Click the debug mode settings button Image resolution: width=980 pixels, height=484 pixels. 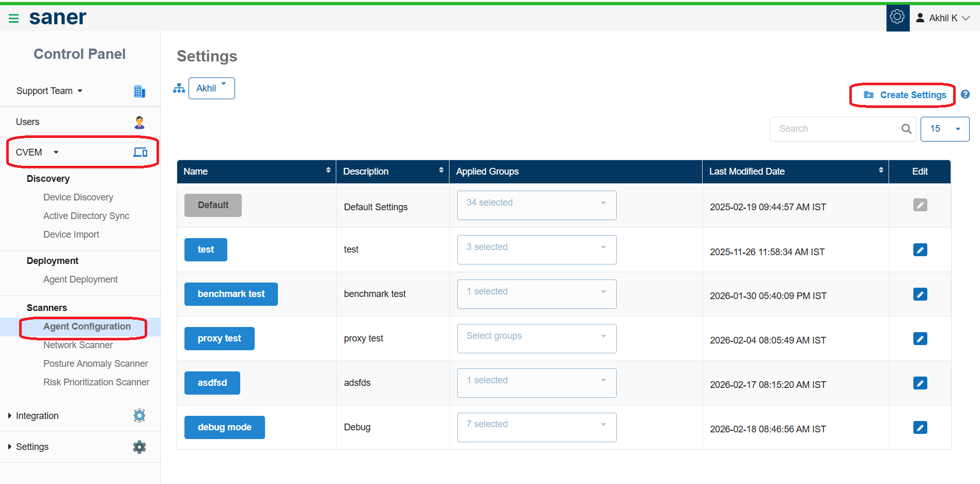coord(224,427)
